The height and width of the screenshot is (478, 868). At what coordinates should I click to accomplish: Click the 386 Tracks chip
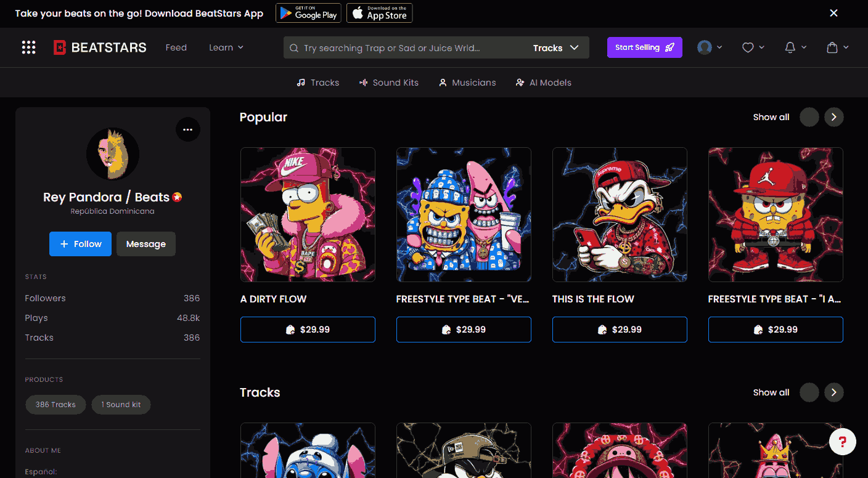pyautogui.click(x=55, y=405)
